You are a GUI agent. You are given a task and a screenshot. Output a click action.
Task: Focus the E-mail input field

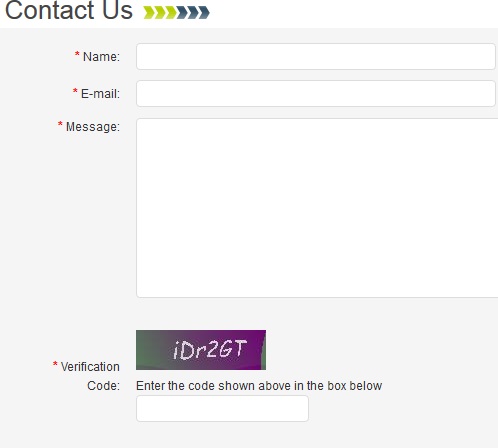316,93
